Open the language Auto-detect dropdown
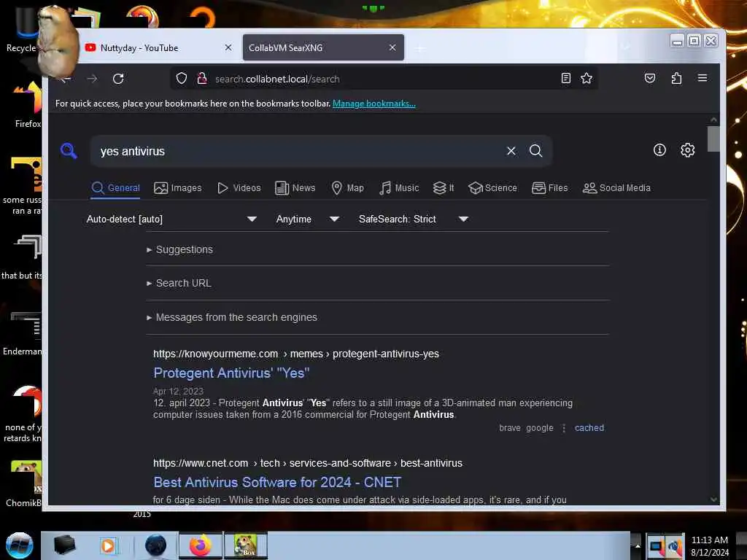The image size is (747, 560). [x=171, y=219]
